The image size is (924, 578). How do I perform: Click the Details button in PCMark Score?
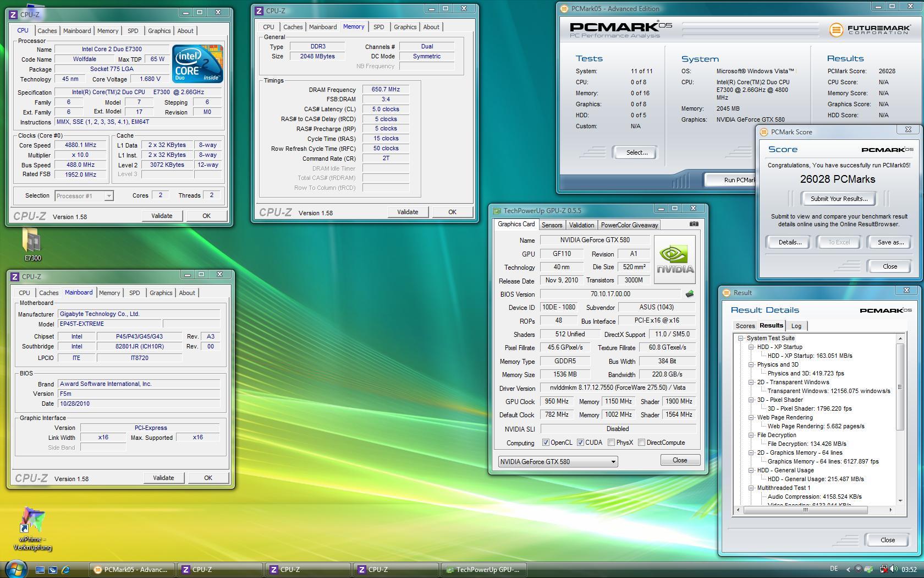pyautogui.click(x=790, y=242)
